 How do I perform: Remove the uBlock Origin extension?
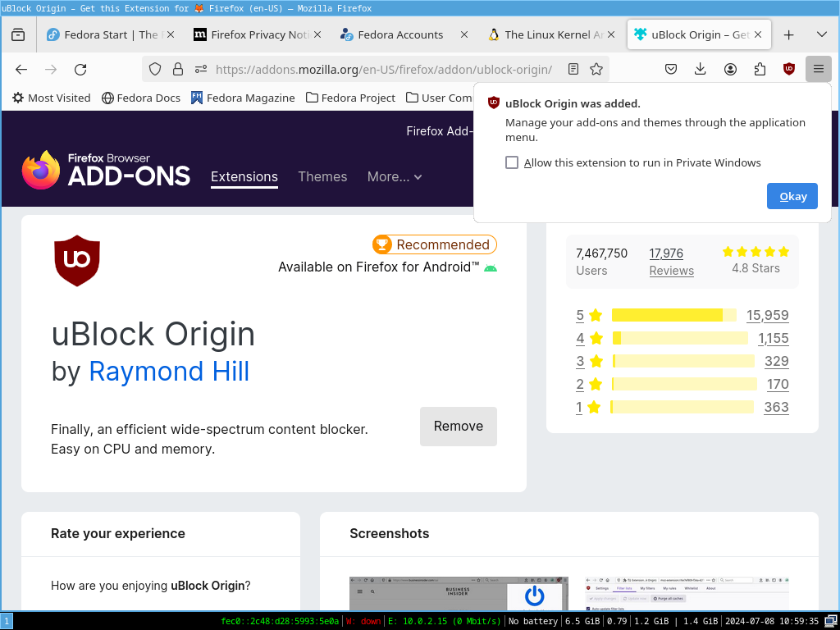click(459, 427)
